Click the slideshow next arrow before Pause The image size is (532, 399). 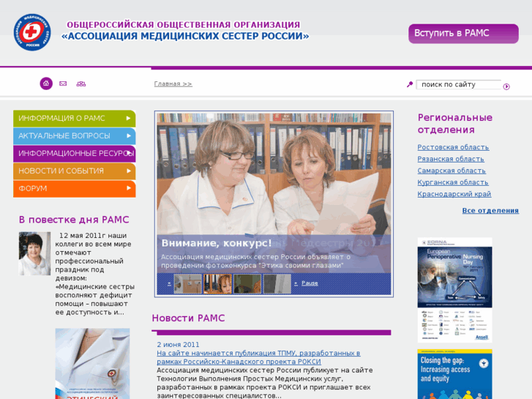click(x=296, y=283)
